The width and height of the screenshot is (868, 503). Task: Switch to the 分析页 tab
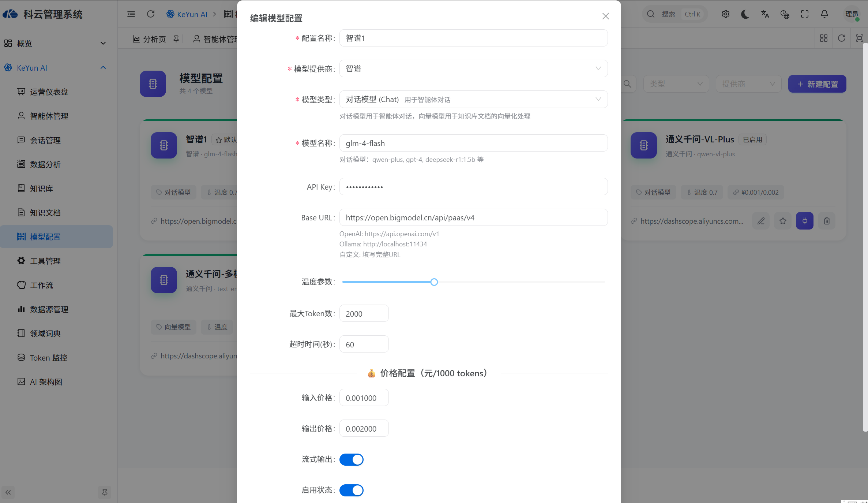[149, 39]
